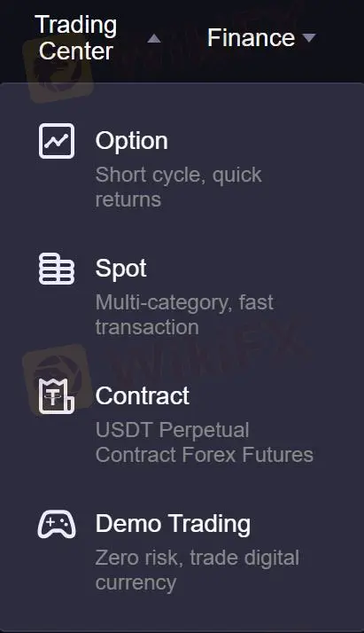Click the faint WikiFX watermark logo near Contract
This screenshot has height=633, width=364.
[x=57, y=379]
